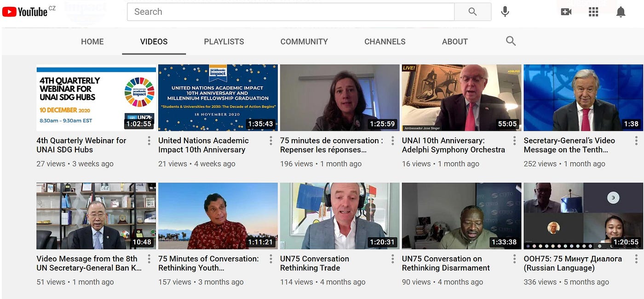
Task: Select the VIDEOS tab
Action: [x=154, y=41]
